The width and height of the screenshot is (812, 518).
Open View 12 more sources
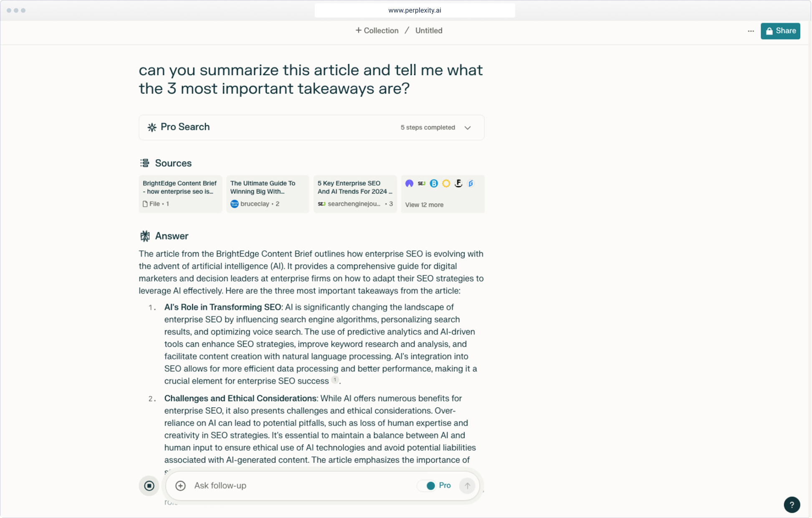coord(424,205)
